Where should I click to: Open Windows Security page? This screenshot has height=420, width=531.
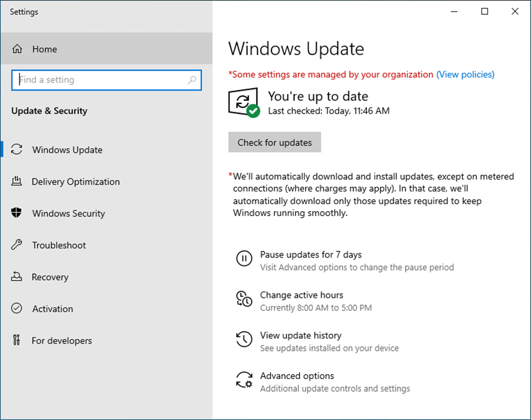[x=106, y=213]
